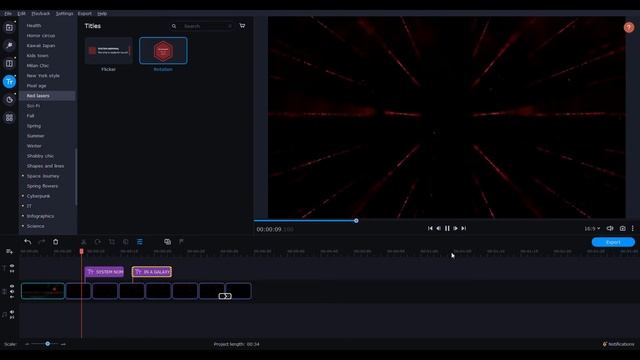
Task: Expand the IT category
Action: tap(23, 206)
